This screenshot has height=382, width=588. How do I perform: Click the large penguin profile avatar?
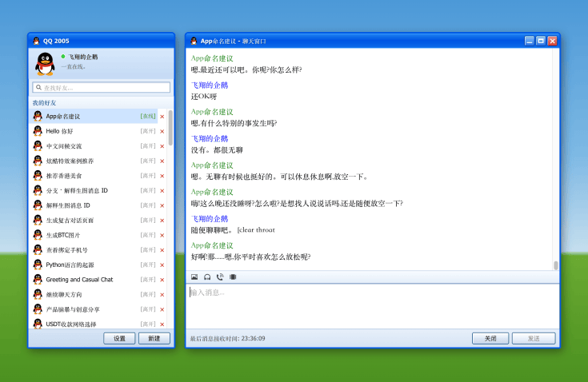(45, 64)
